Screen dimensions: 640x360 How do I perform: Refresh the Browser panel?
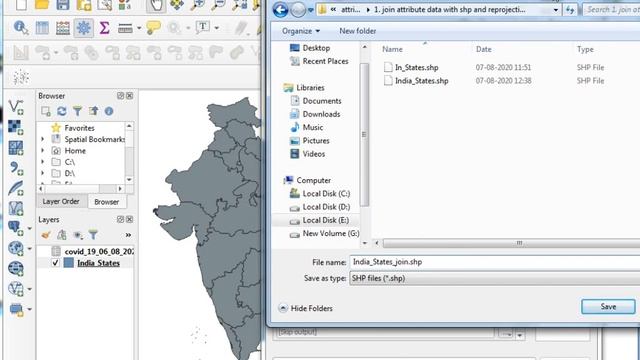pyautogui.click(x=61, y=111)
